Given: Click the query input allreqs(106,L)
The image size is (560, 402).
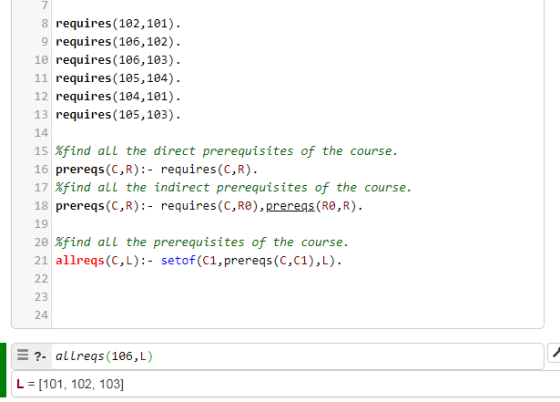Looking at the screenshot, I should tap(298, 356).
